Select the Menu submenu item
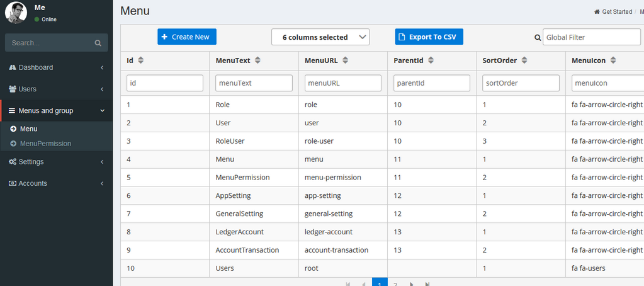644x286 pixels. (x=29, y=129)
